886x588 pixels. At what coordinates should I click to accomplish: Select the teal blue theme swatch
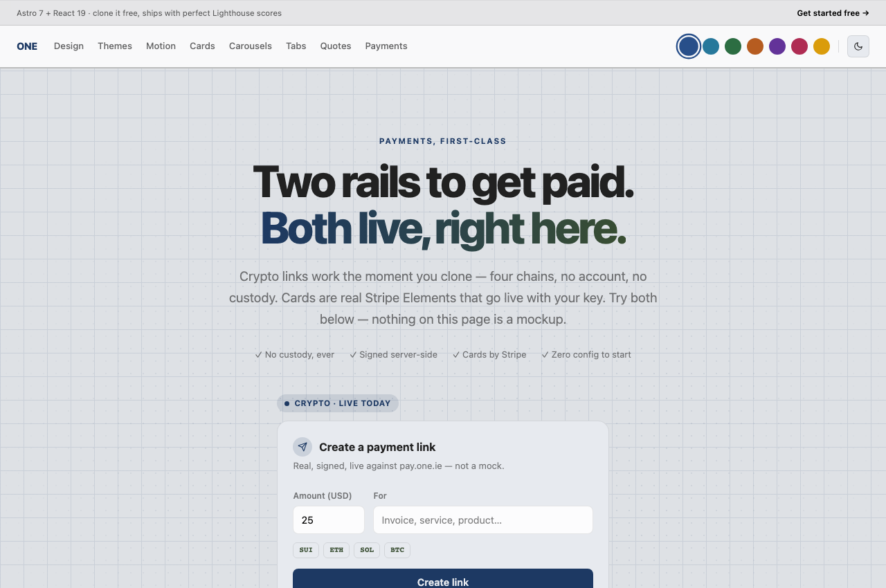click(x=711, y=46)
